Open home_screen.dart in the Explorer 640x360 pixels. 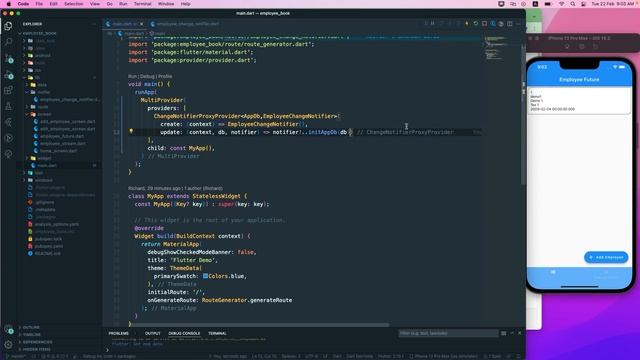(x=58, y=151)
